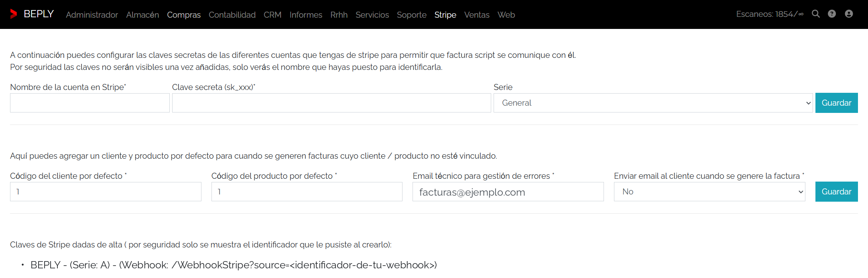
Task: Click the 'A continuación puedes configurar' paragraph
Action: (293, 55)
